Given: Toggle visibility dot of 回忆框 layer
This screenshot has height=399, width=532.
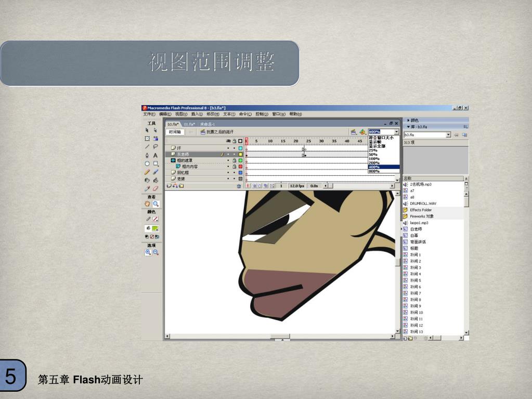Looking at the screenshot, I should point(228,173).
